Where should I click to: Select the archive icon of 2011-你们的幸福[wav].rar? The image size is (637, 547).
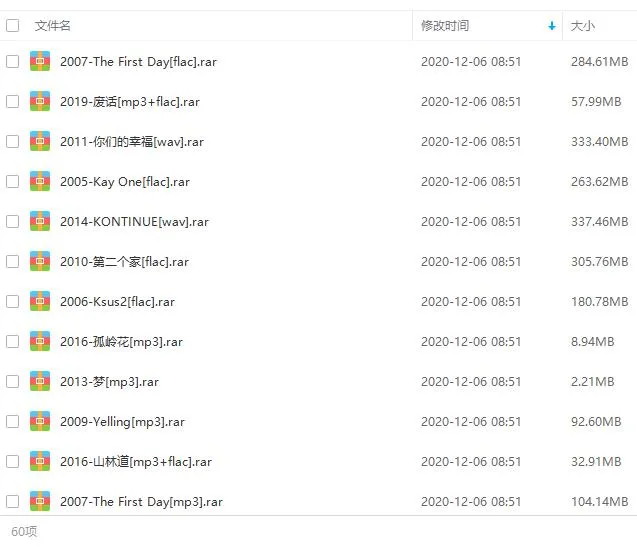[x=40, y=141]
